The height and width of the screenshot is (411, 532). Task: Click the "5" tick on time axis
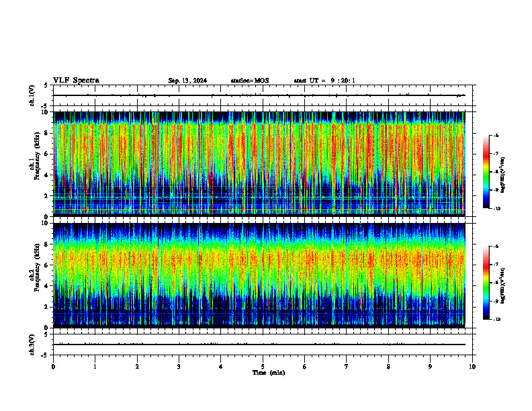263,367
